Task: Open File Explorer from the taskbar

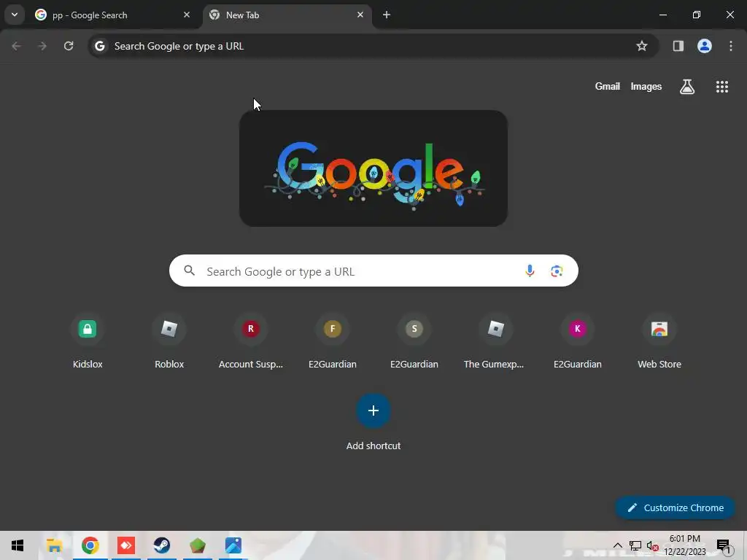Action: click(54, 545)
